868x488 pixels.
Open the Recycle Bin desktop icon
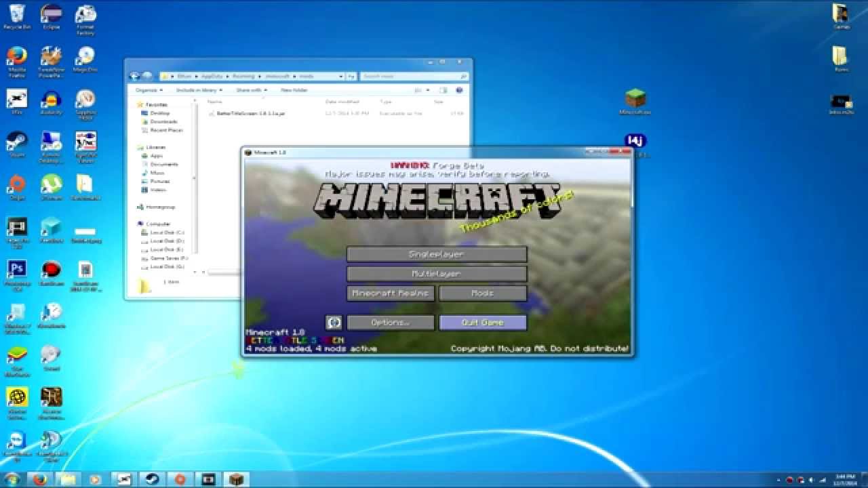[x=17, y=17]
